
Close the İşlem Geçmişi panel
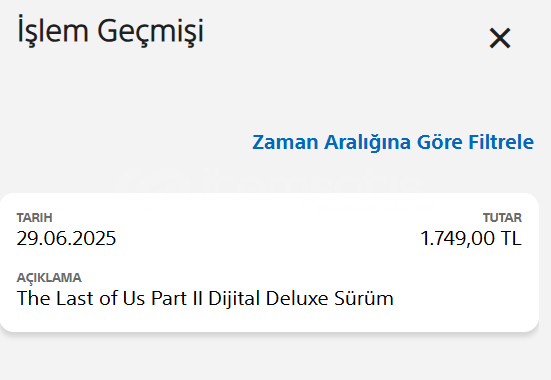[500, 38]
